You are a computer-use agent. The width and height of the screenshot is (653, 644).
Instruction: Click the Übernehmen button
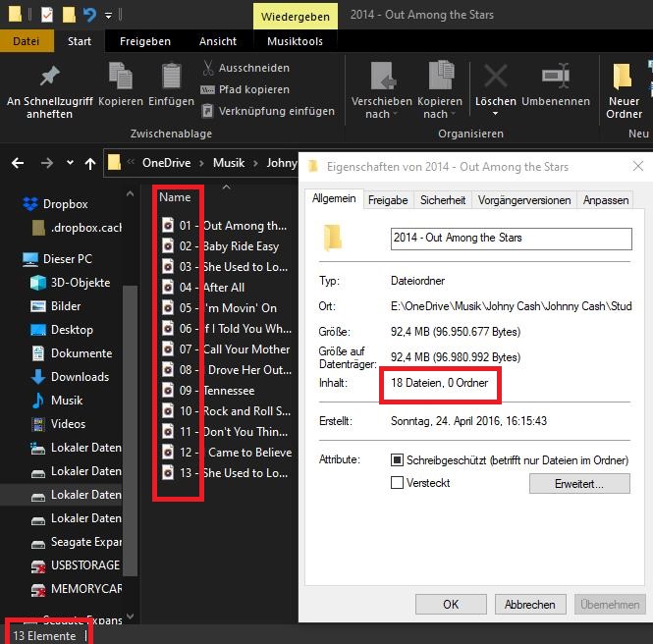pyautogui.click(x=610, y=604)
